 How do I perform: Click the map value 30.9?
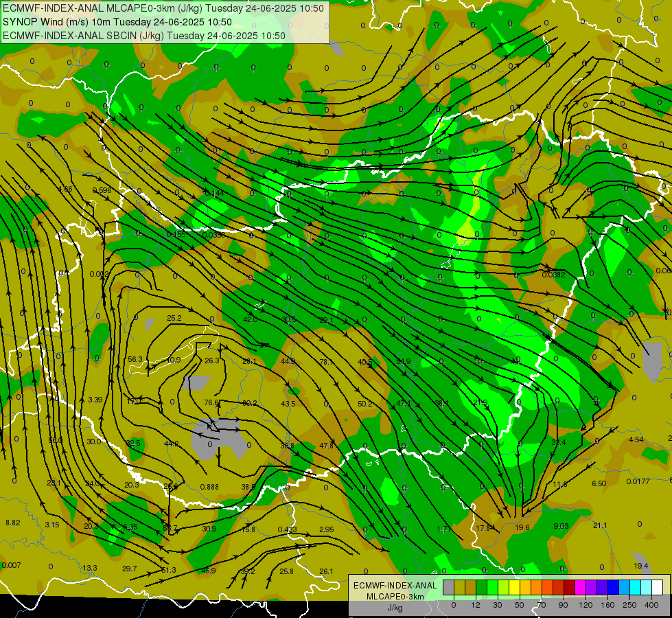209,529
